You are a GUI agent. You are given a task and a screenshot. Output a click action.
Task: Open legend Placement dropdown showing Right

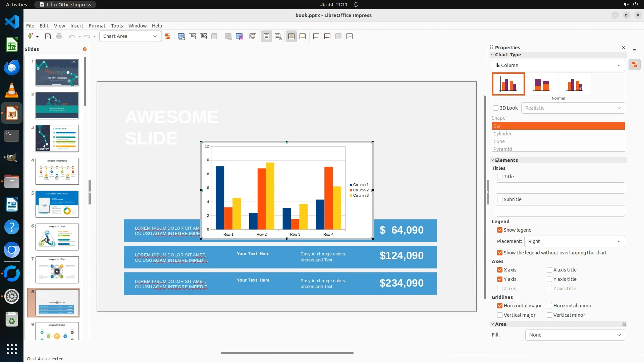tap(574, 241)
